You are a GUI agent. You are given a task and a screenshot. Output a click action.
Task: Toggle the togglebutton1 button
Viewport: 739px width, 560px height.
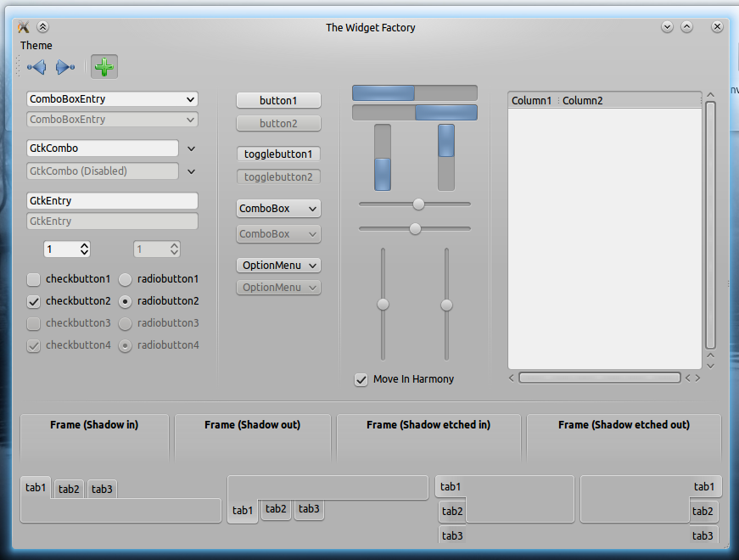point(278,154)
